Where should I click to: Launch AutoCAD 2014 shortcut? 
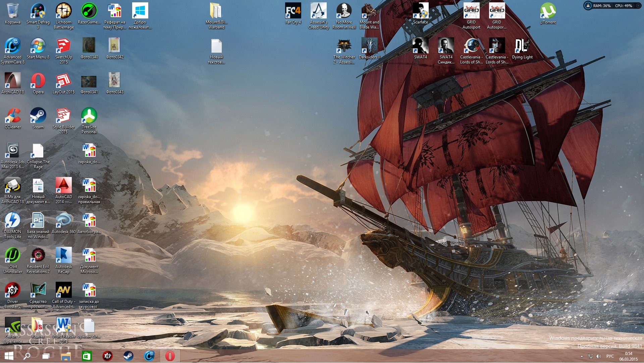[x=64, y=190]
